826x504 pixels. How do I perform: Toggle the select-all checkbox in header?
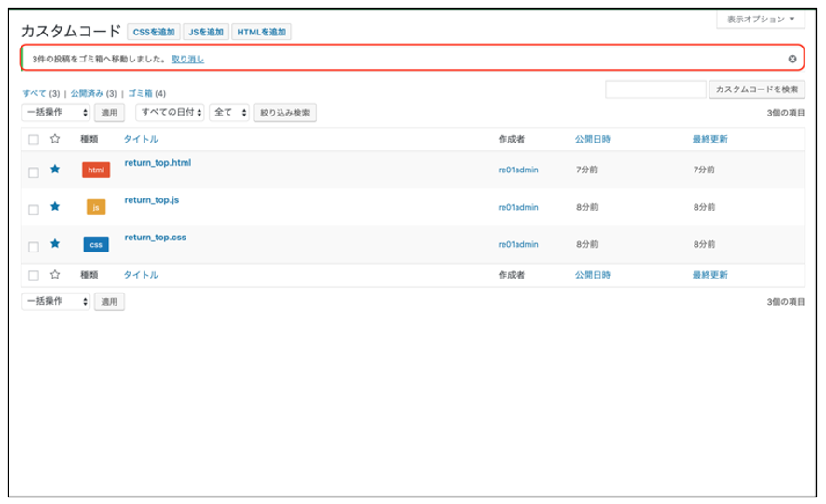click(x=34, y=140)
